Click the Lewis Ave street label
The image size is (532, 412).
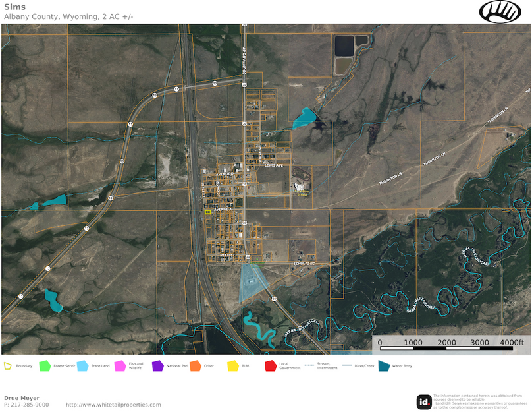[x=273, y=165]
